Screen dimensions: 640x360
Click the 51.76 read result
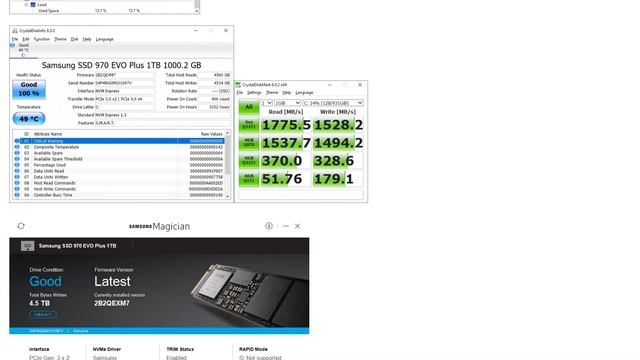(286, 179)
